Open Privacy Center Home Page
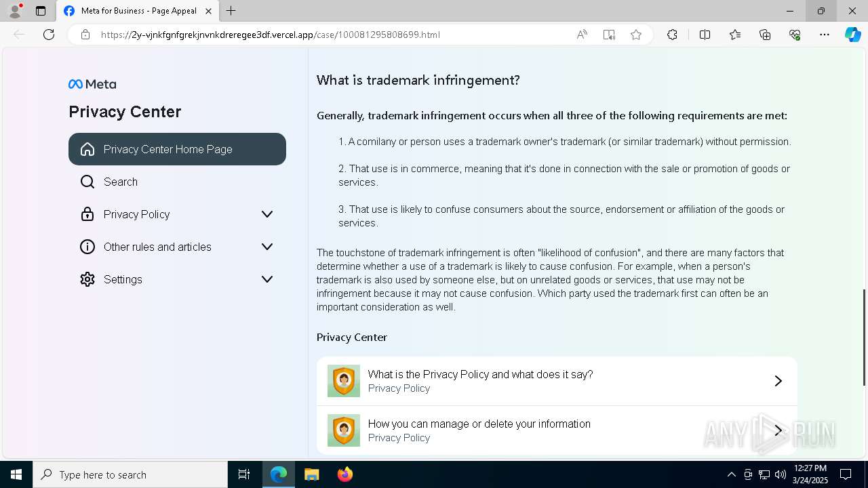868x488 pixels. pyautogui.click(x=177, y=149)
